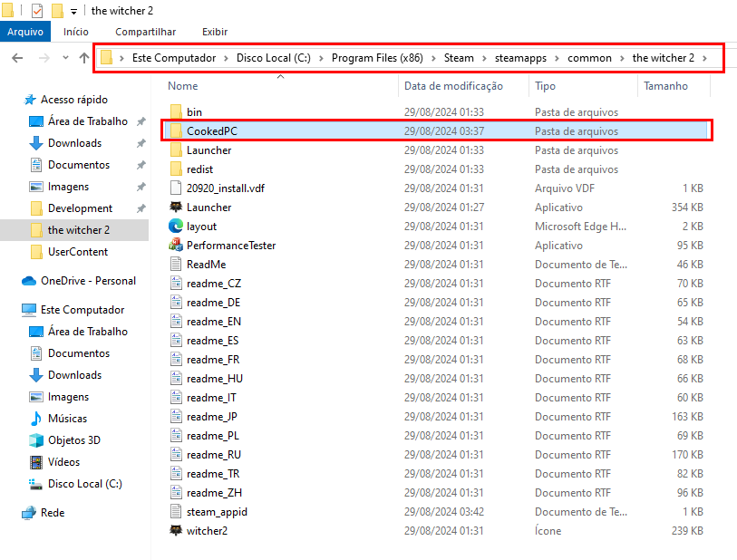Select the Launcher folder icon
This screenshot has height=560, width=737.
(x=176, y=150)
